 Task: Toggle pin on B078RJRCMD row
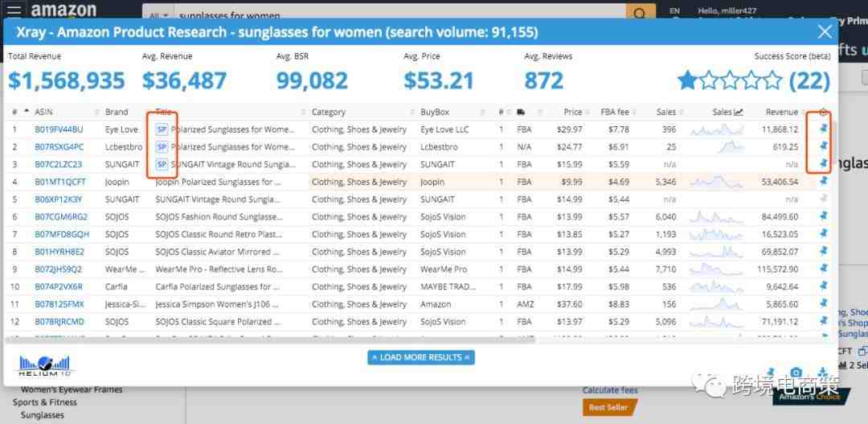(823, 321)
